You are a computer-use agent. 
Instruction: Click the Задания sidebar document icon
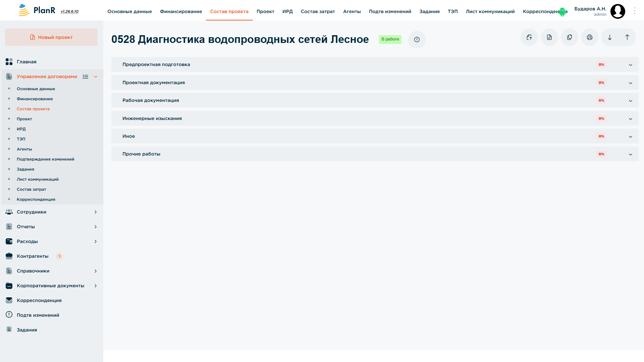9,329
